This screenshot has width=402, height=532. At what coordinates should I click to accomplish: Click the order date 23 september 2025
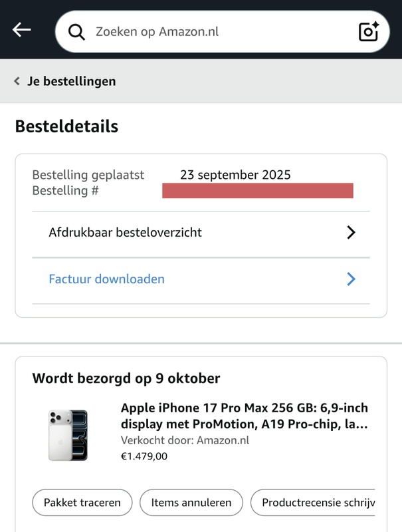click(235, 176)
